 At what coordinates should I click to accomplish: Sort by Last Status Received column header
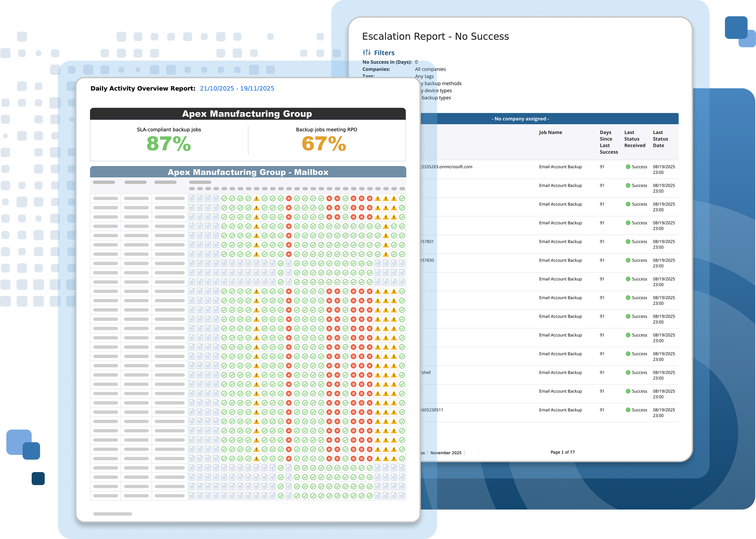[x=634, y=139]
